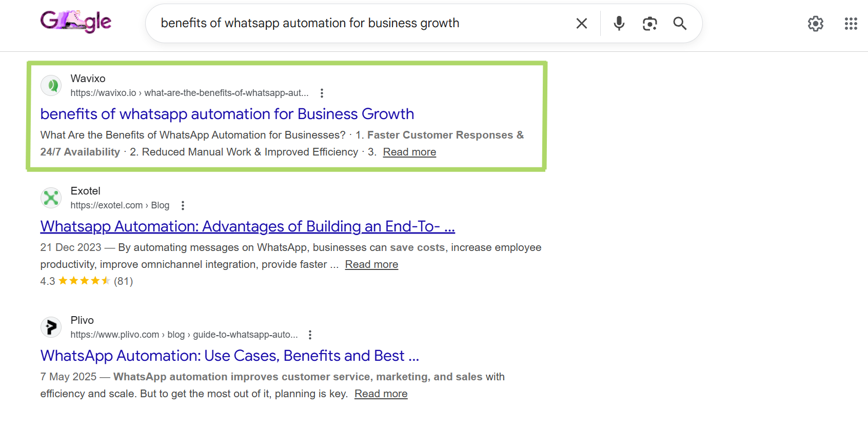
Task: Click the Google logo
Action: [x=76, y=22]
